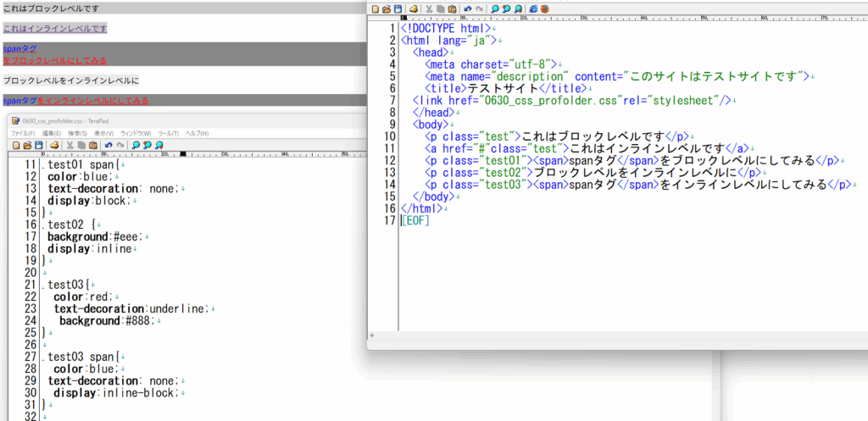Click Open folder icon in CSS editor

pos(27,145)
